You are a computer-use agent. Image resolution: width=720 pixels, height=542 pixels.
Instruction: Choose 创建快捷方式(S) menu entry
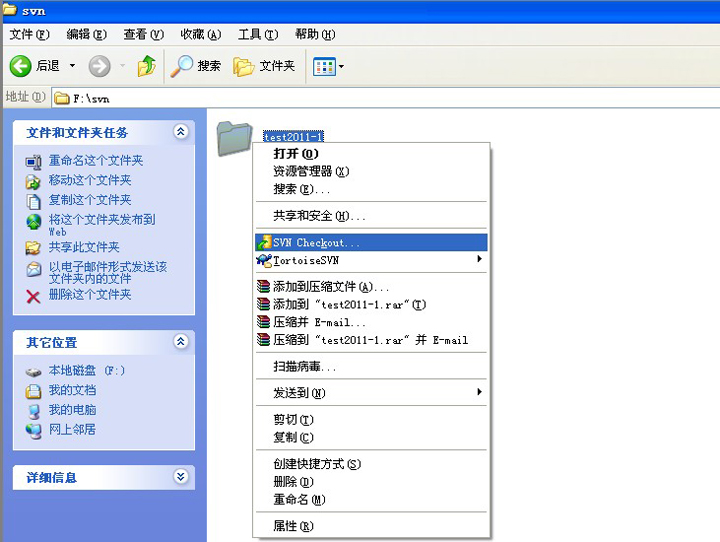click(371, 464)
